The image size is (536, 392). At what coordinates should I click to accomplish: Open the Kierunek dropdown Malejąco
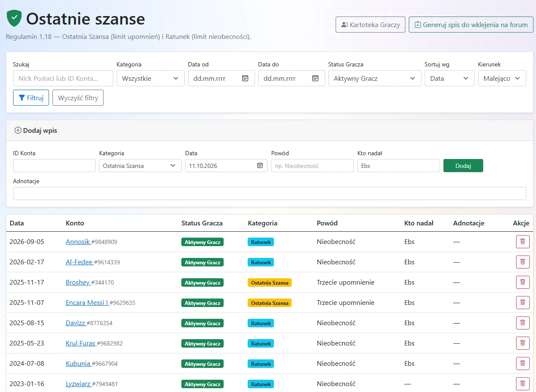(502, 78)
